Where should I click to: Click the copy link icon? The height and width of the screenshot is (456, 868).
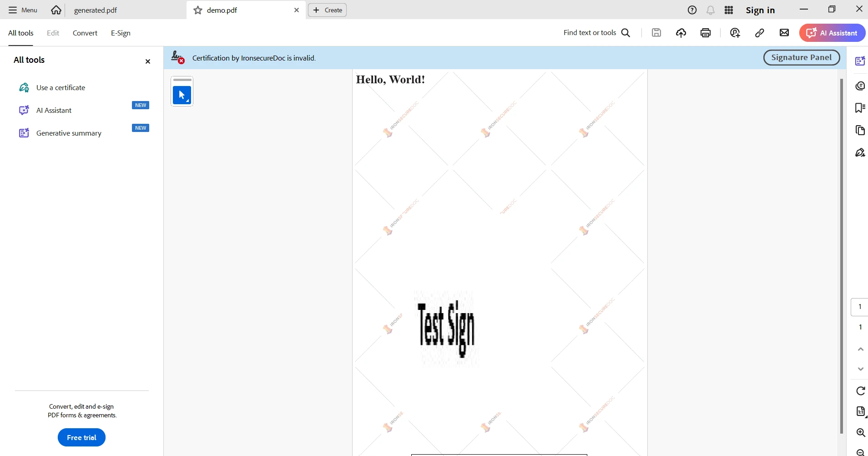point(759,33)
